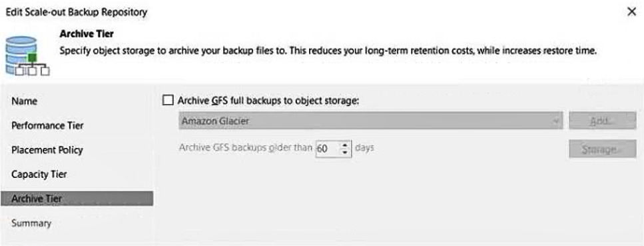Increase archive days with up arrow

[x=345, y=145]
